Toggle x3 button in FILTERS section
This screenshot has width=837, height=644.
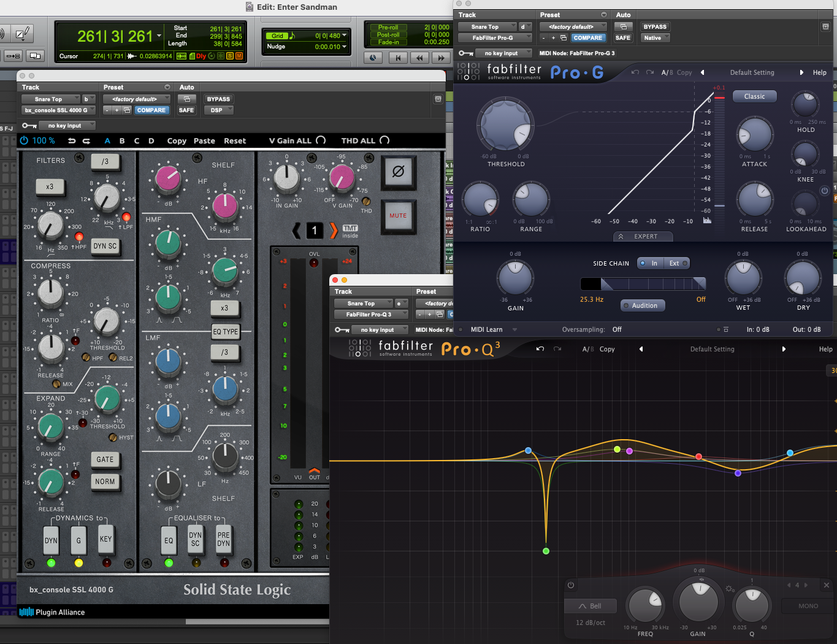[x=49, y=186]
